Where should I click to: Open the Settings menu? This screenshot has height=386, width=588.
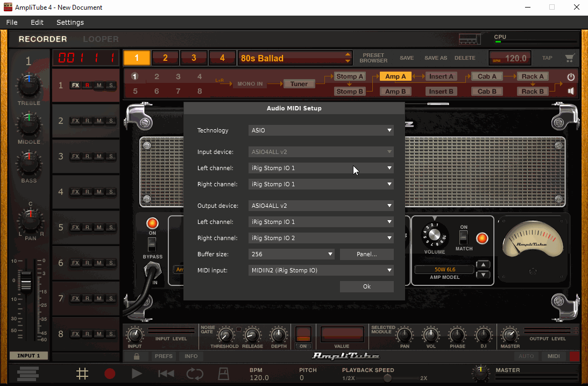point(70,23)
